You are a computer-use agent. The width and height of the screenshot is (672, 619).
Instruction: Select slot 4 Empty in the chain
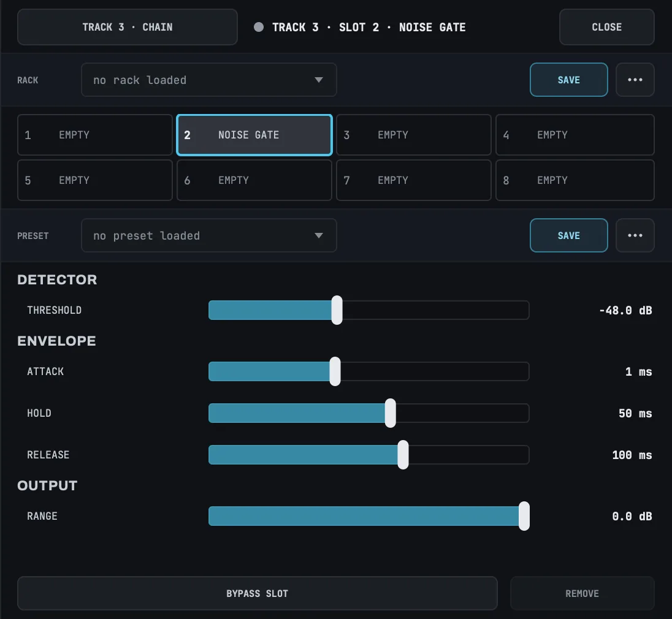575,135
